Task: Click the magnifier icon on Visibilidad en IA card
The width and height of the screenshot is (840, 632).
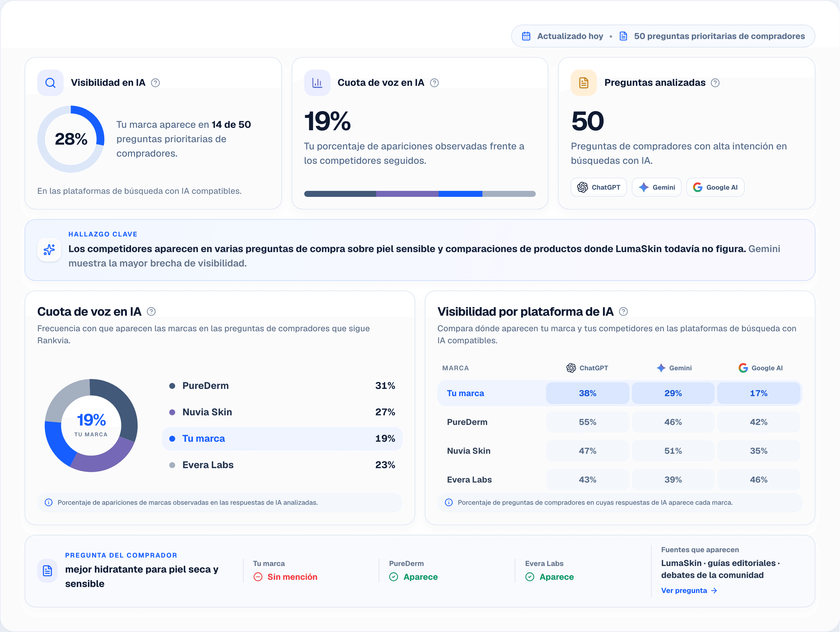Action: coord(50,83)
